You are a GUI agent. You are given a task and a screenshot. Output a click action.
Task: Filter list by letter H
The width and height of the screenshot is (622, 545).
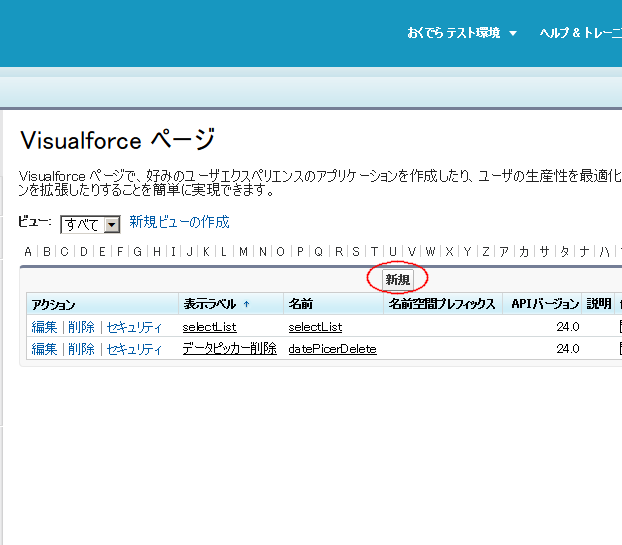(157, 252)
